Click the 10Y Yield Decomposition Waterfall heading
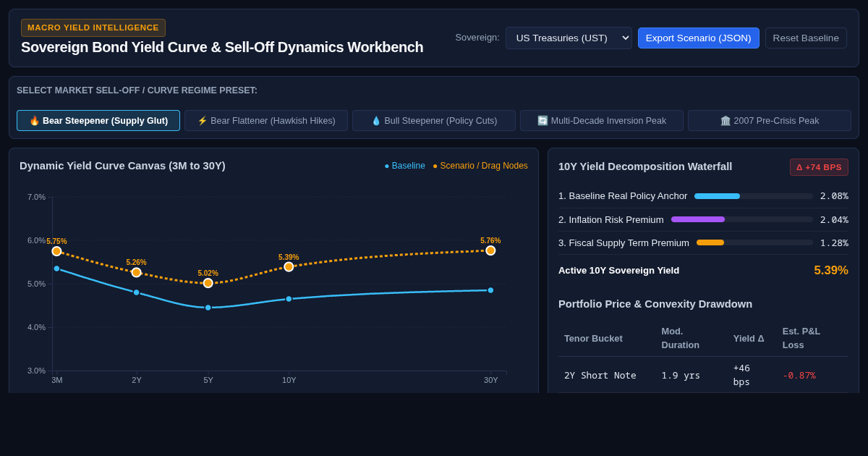The image size is (868, 456). (645, 166)
